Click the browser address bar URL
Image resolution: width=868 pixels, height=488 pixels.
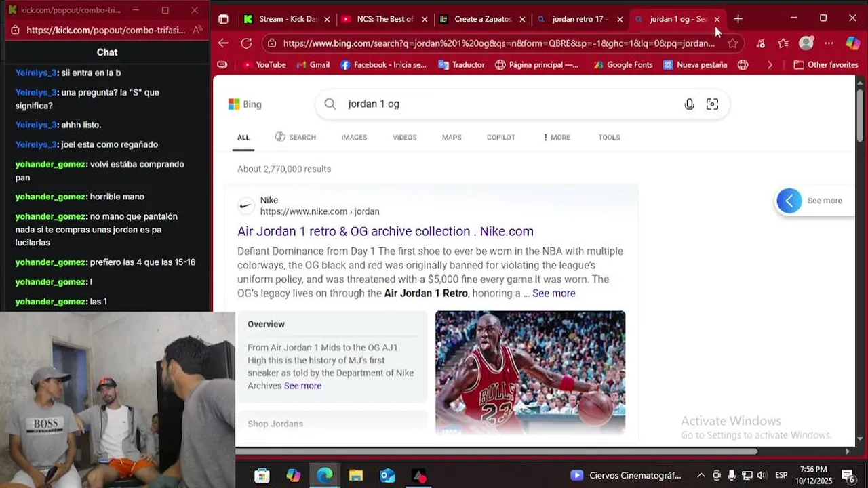click(x=498, y=43)
